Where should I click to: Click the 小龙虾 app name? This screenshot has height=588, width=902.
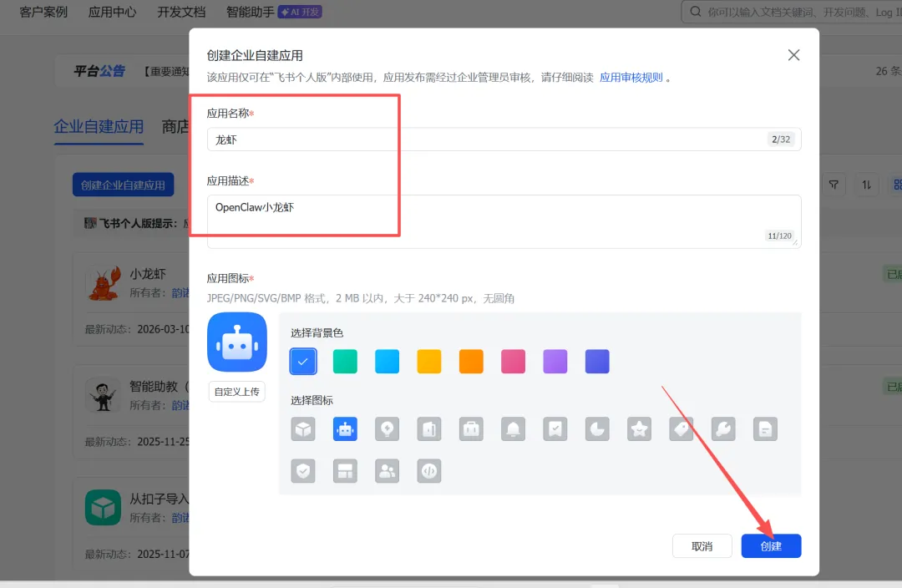point(148,274)
